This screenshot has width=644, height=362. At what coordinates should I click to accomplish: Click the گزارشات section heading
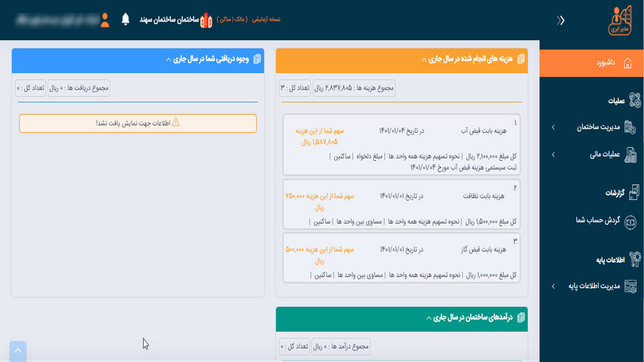[x=615, y=193]
